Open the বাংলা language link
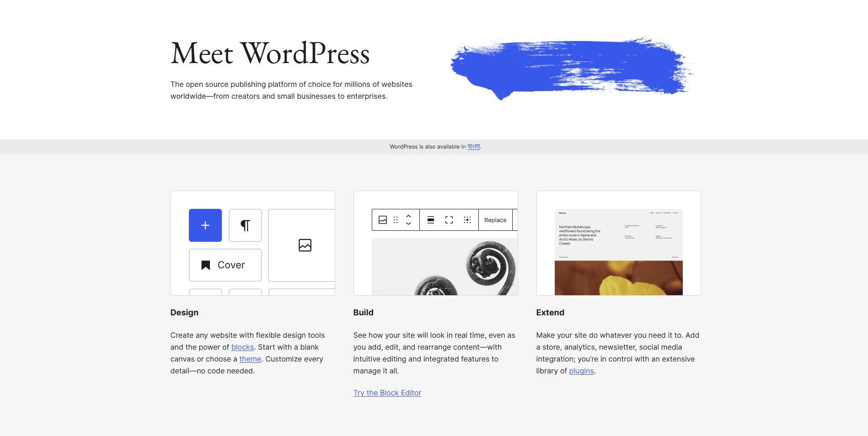Screen dimensions: 868x436 pos(473,146)
